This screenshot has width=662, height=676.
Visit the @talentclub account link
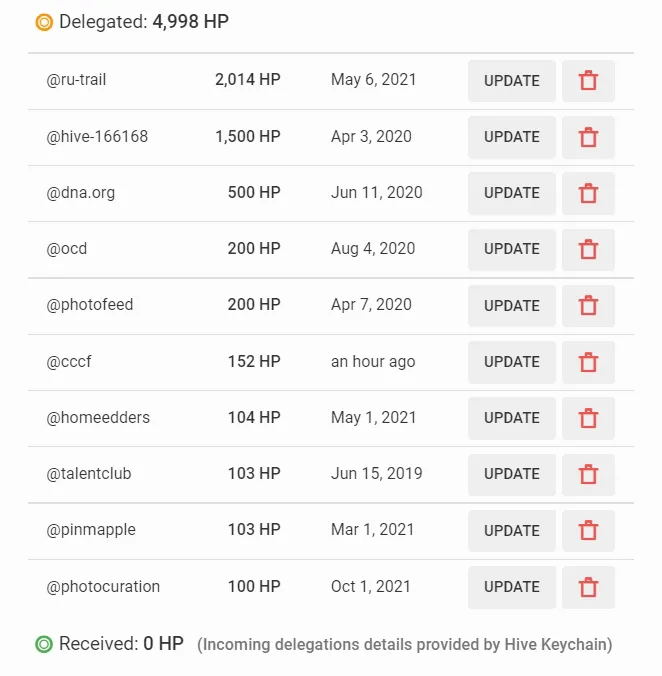[x=89, y=473]
